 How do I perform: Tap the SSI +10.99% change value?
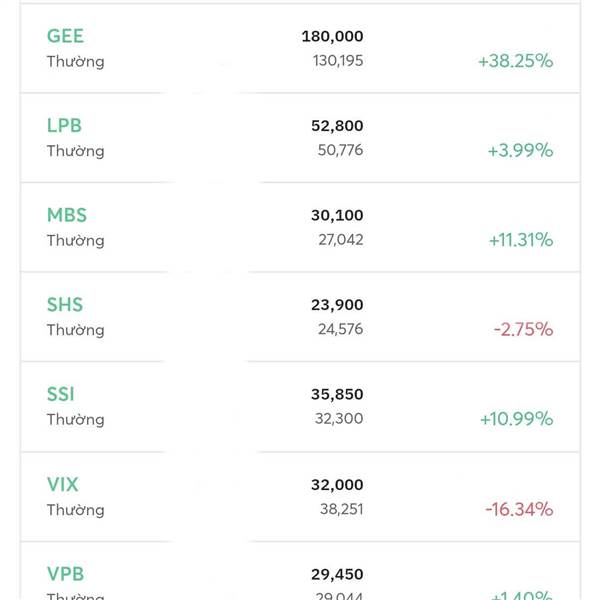coord(516,419)
